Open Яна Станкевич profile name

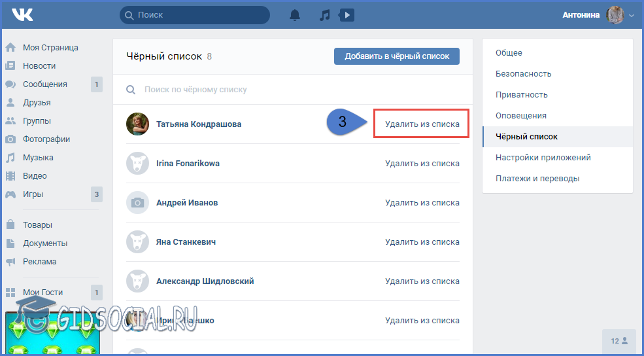coord(186,241)
